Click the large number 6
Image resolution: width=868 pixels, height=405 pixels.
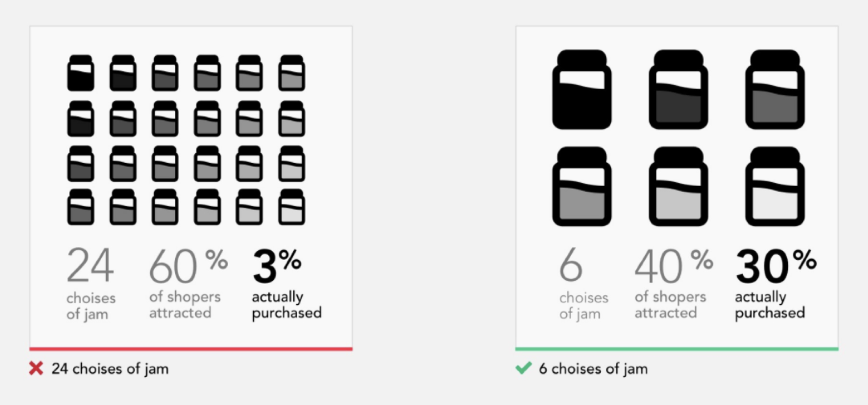[571, 265]
